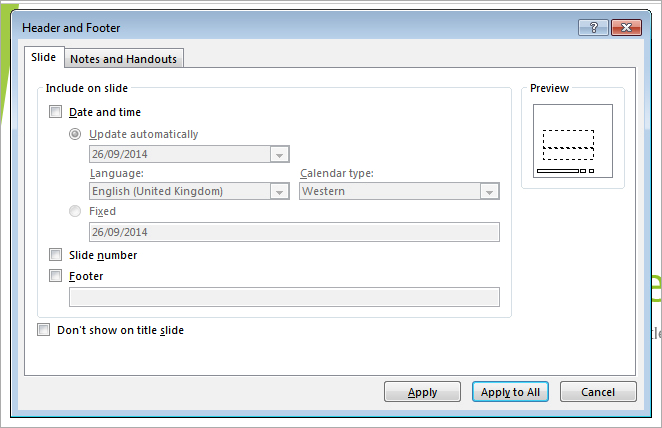Check Don't show on title slide
Screen dimensions: 662x428
coord(43,330)
